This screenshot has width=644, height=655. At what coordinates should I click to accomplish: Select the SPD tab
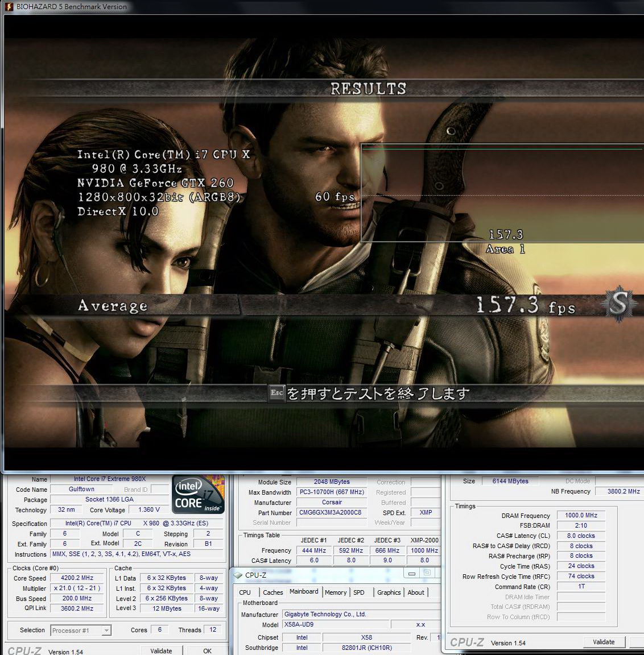[x=359, y=592]
